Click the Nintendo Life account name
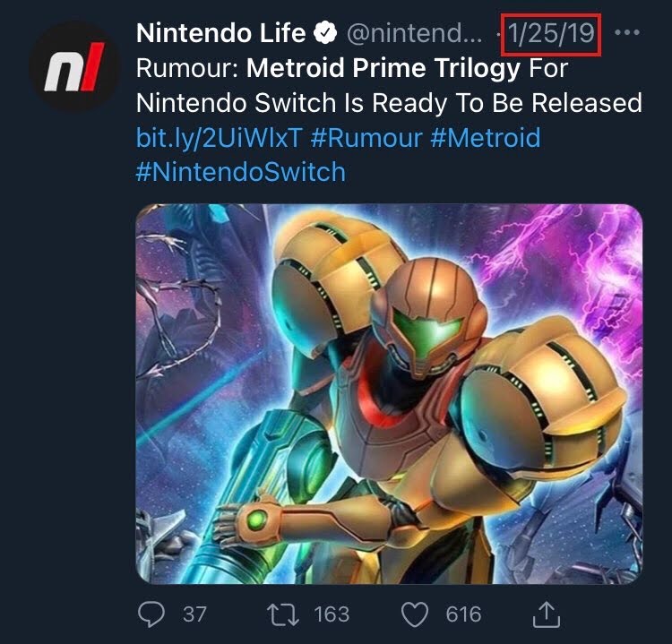Screen dimensions: 672x644 [x=220, y=35]
